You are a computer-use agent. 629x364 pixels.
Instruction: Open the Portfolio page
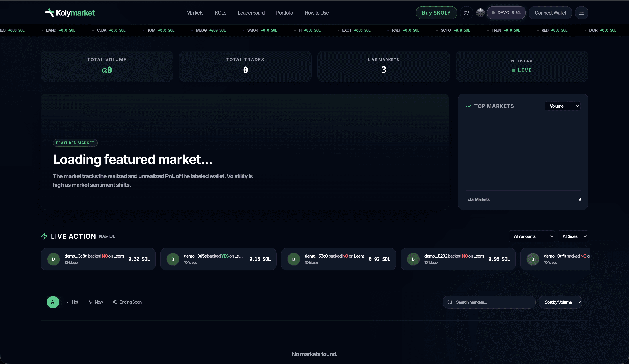pyautogui.click(x=284, y=13)
